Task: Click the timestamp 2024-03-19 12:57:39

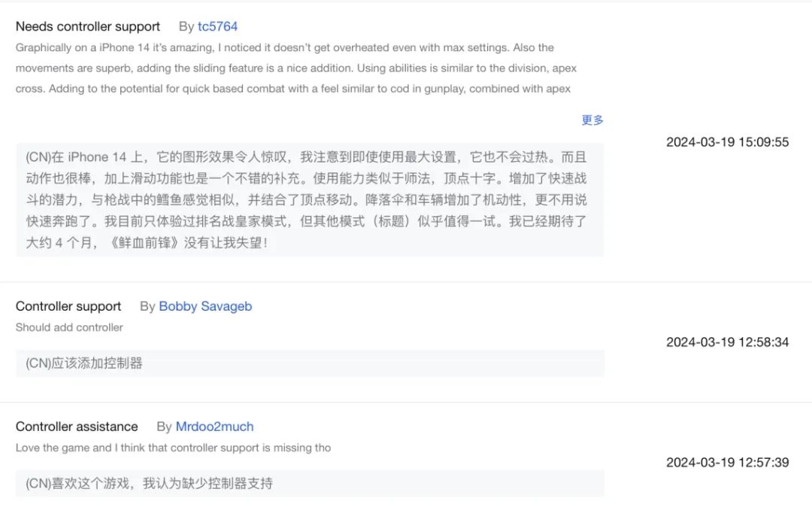Action: [727, 463]
